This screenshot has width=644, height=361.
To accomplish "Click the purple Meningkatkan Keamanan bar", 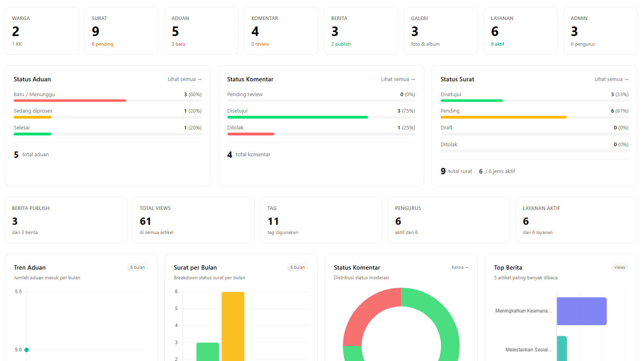I will (x=582, y=311).
